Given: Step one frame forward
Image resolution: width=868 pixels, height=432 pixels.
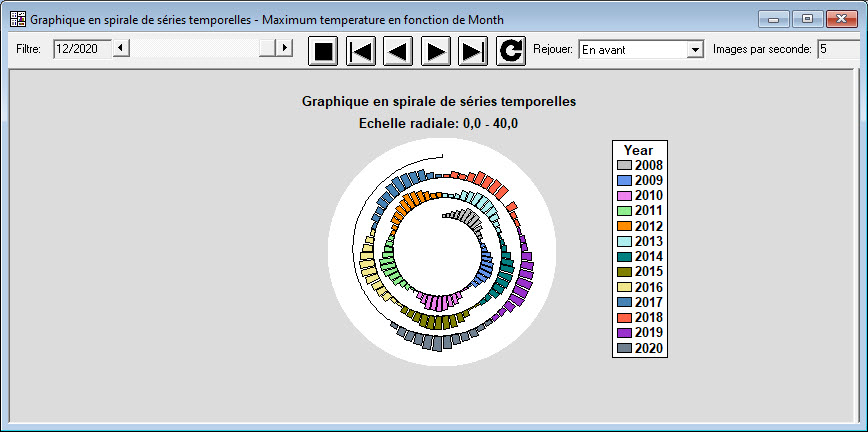Looking at the screenshot, I should coord(436,51).
